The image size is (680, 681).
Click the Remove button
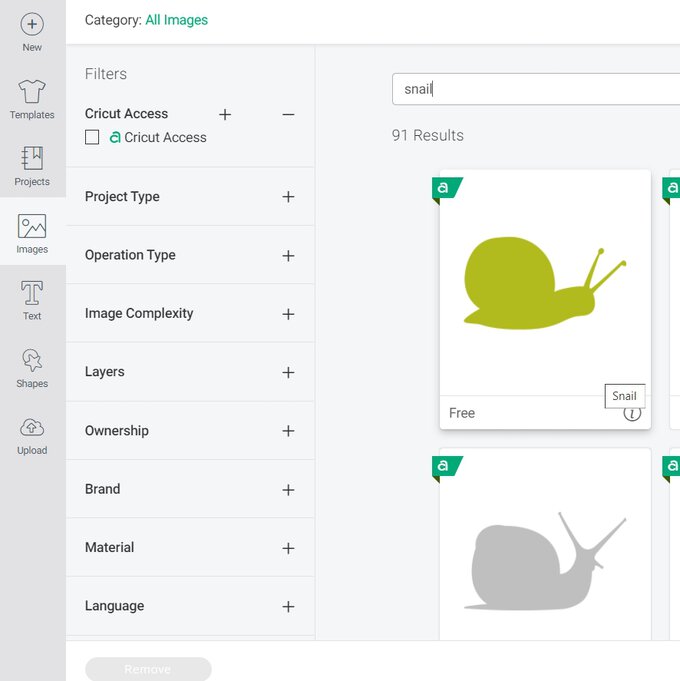148,669
